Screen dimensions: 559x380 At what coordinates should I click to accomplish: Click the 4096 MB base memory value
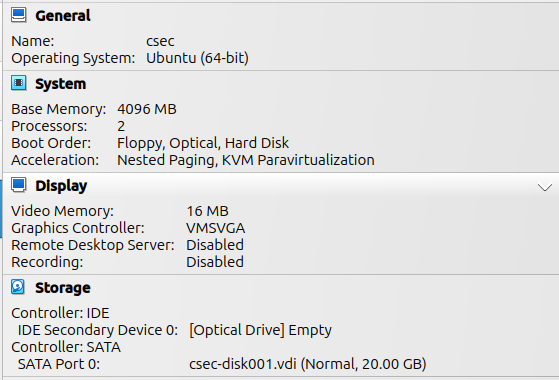pyautogui.click(x=147, y=109)
